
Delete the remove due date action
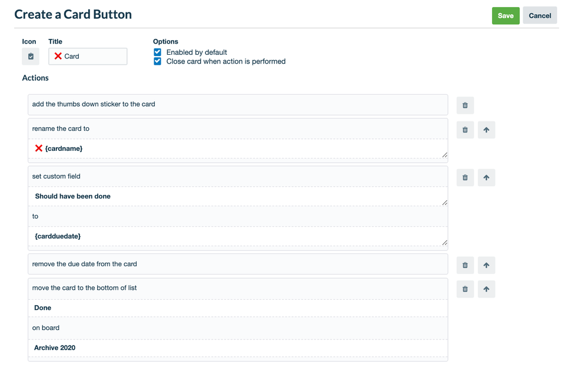pos(465,265)
